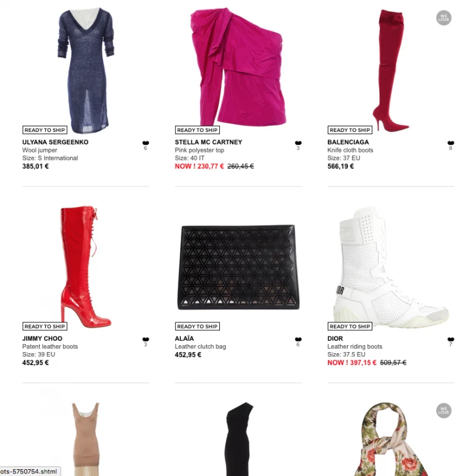Tap heart icon on Alaïa clutch bag
The image size is (464, 476).
[299, 339]
